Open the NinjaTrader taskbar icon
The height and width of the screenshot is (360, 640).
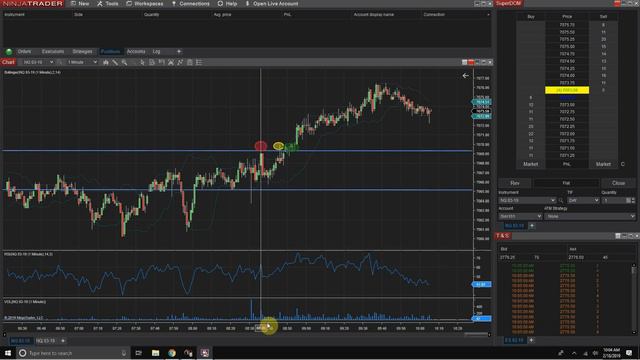pos(205,353)
